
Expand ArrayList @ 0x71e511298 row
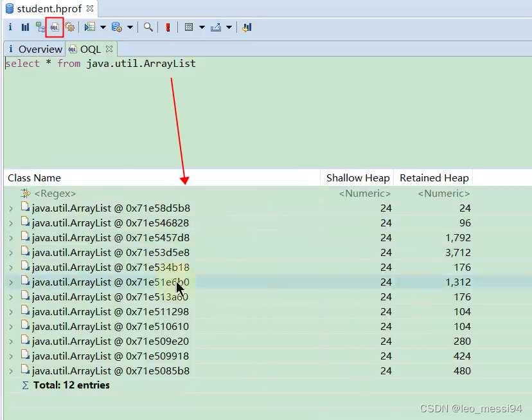(x=11, y=312)
